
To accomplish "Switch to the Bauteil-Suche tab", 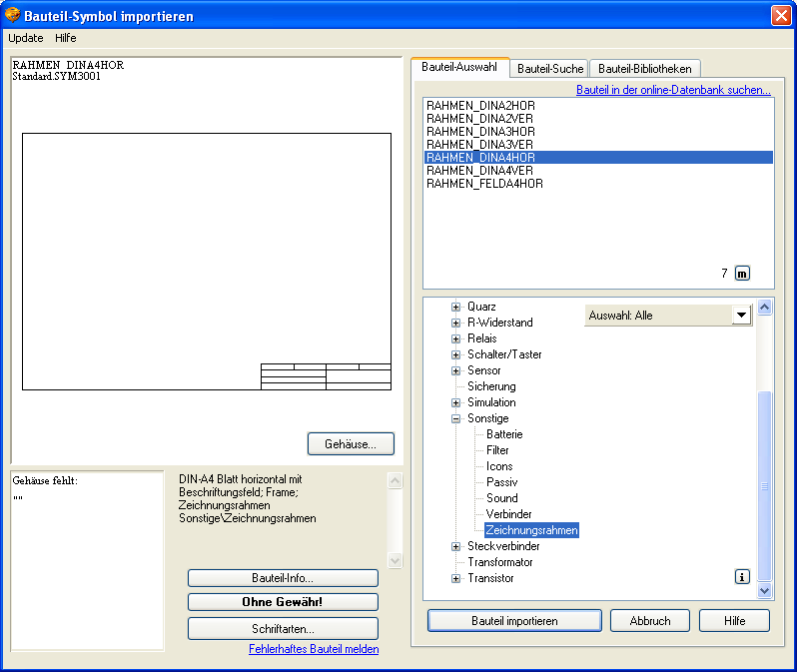I will click(x=550, y=69).
